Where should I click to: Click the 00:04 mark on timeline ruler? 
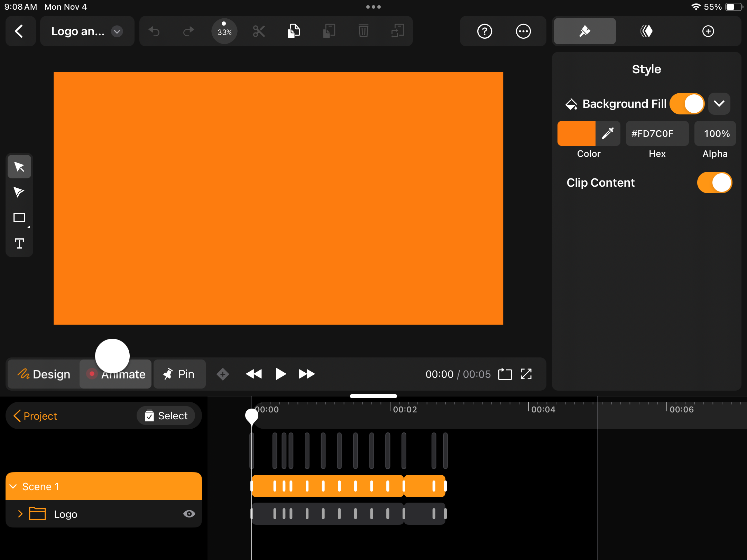pyautogui.click(x=543, y=409)
